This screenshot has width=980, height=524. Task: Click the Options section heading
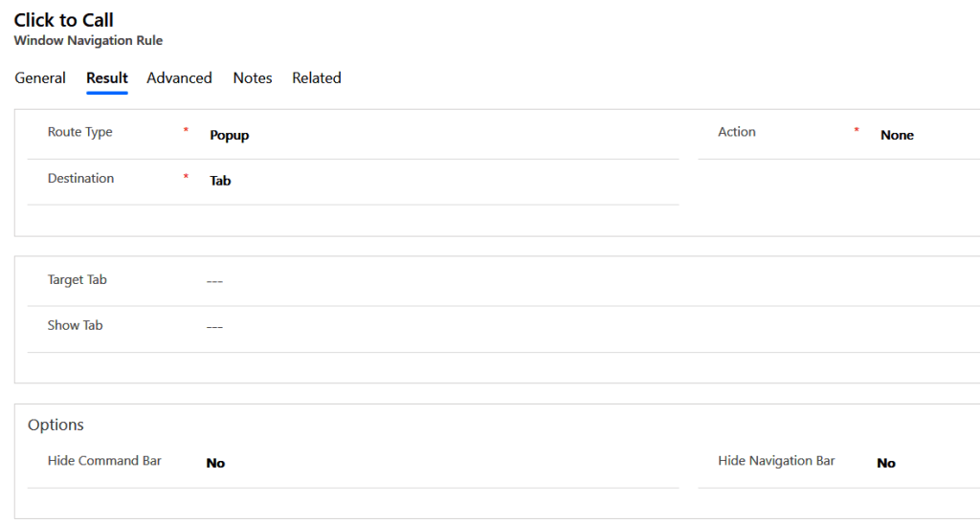tap(56, 425)
